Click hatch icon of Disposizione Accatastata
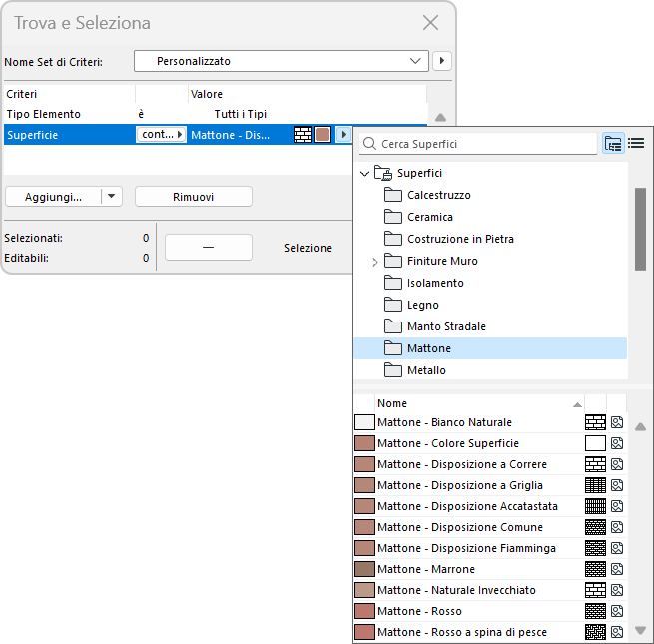Viewport: 654px width, 644px height. pyautogui.click(x=595, y=506)
